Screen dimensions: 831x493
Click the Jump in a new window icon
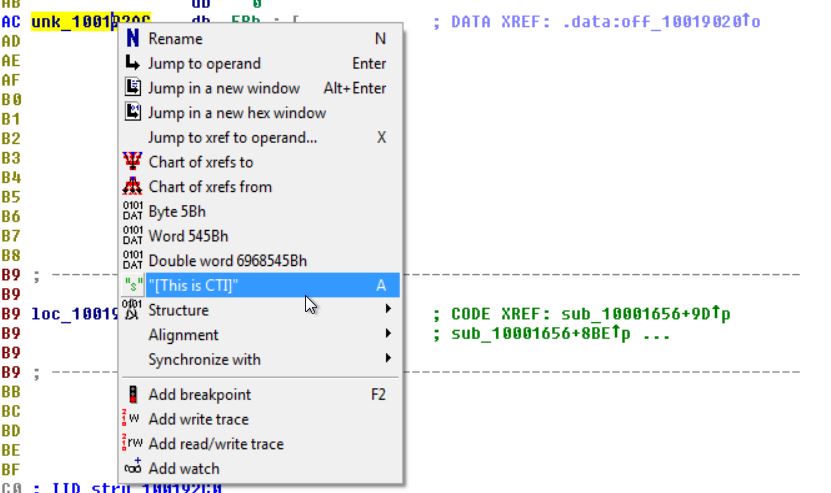132,87
